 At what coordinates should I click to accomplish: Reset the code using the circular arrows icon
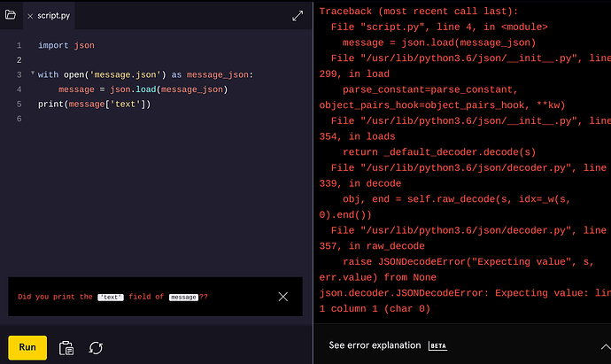point(96,348)
